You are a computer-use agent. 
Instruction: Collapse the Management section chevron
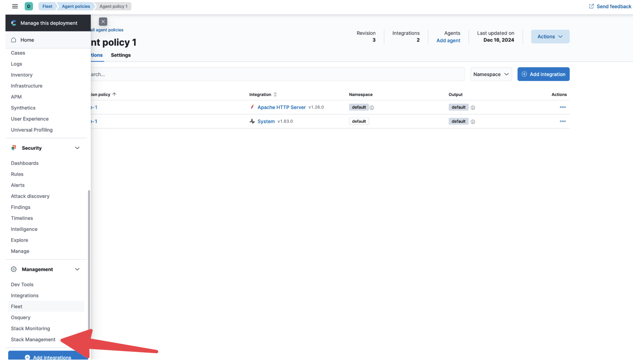(77, 269)
